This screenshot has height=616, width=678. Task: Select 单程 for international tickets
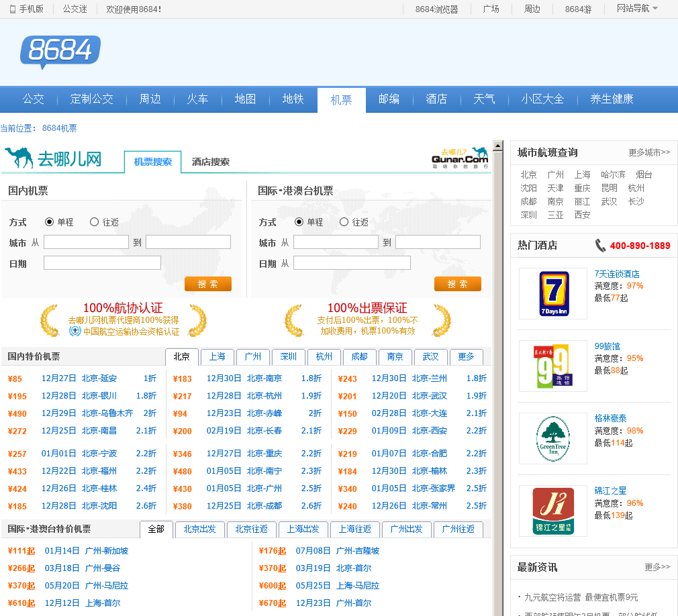[x=299, y=221]
